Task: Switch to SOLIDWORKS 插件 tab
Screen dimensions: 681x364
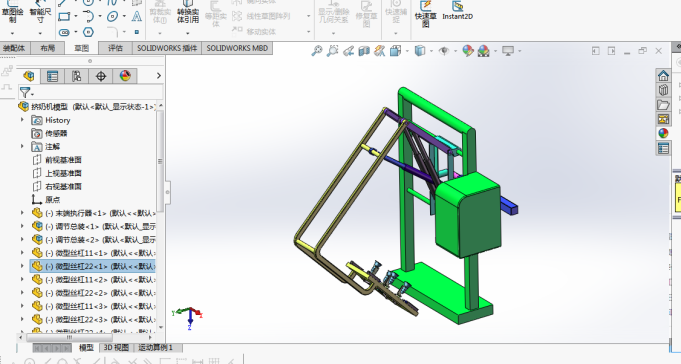Action: (x=167, y=48)
